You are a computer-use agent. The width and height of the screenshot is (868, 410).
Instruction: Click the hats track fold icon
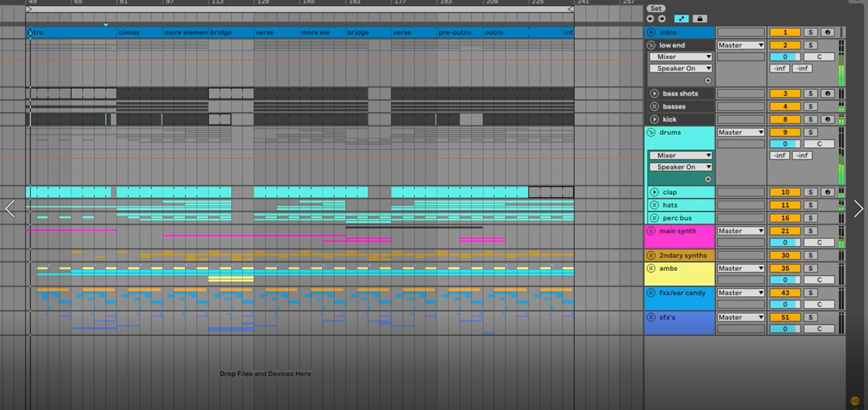click(654, 205)
